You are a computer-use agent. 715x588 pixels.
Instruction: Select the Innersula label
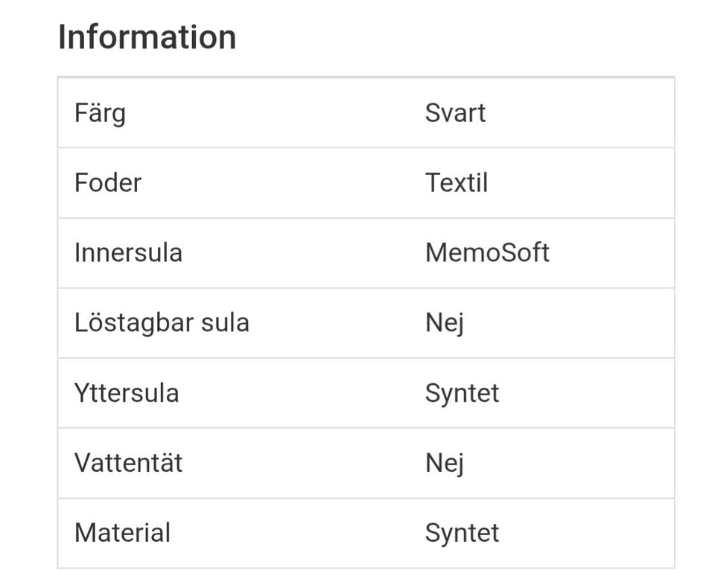(128, 253)
